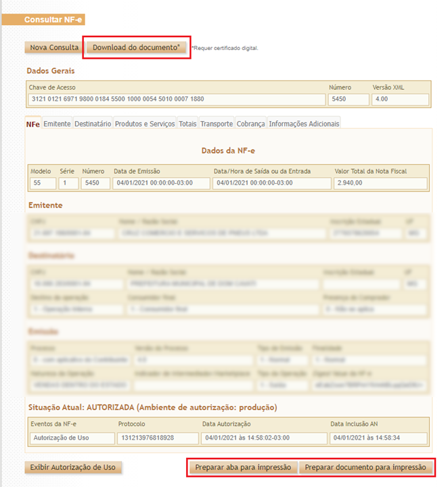Click Exibir Autorização de Uso button
The height and width of the screenshot is (487, 448).
pyautogui.click(x=73, y=467)
